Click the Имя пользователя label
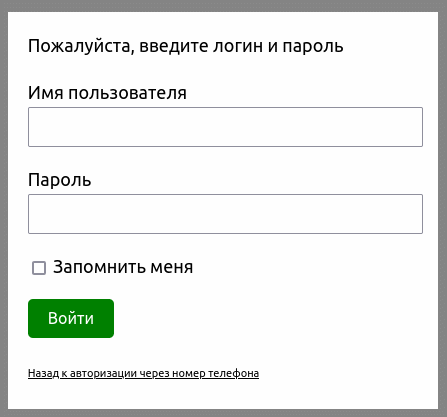Screen dimensions: 447x417 tap(107, 93)
